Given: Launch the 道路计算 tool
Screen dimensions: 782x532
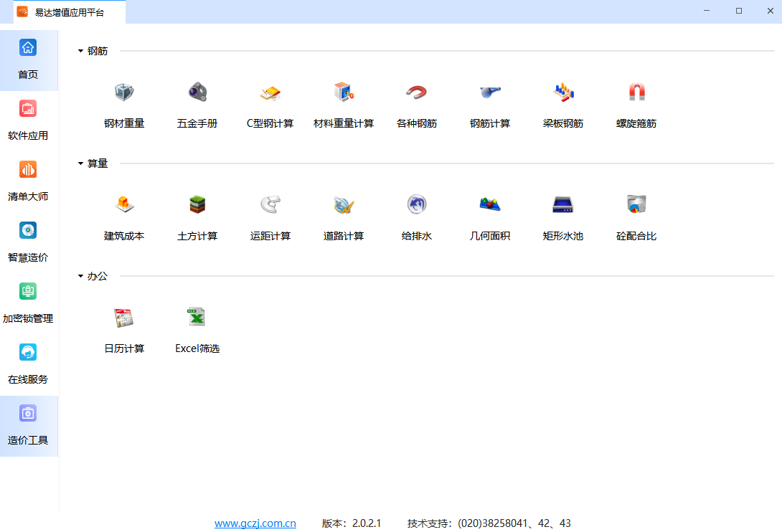Looking at the screenshot, I should pos(344,217).
